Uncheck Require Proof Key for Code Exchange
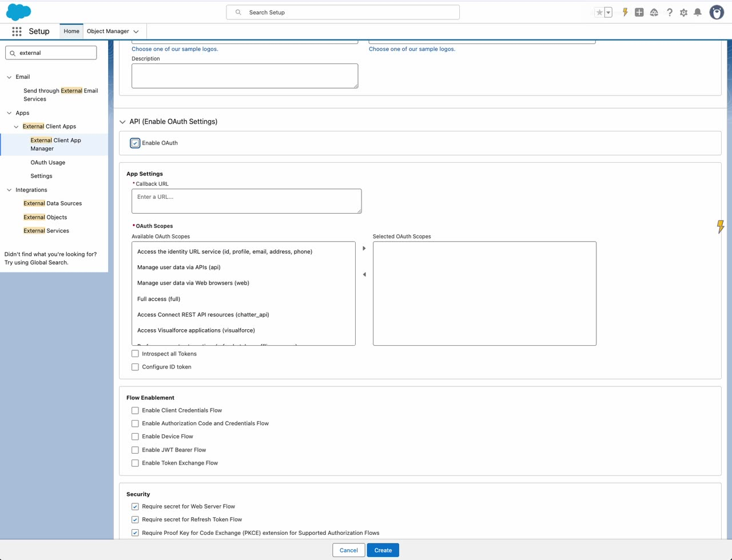 tap(135, 533)
